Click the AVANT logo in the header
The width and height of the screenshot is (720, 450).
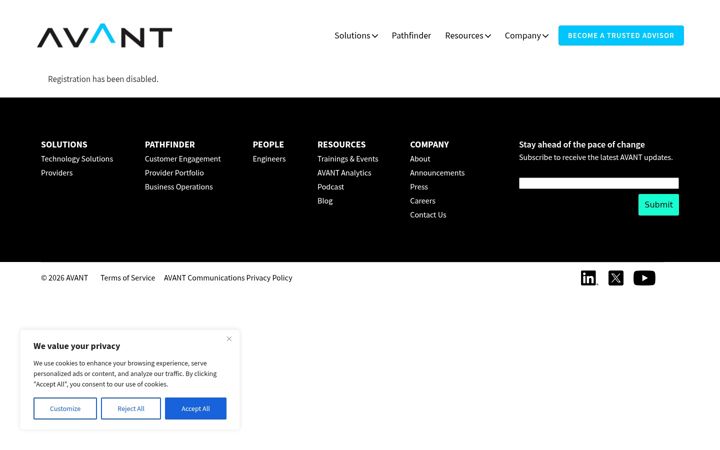click(105, 35)
